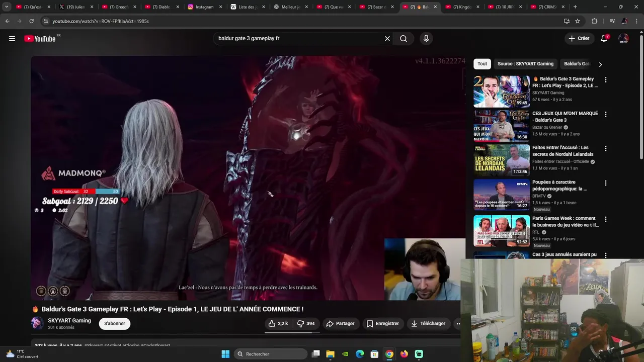Open options for BFMTV video

pos(605,183)
